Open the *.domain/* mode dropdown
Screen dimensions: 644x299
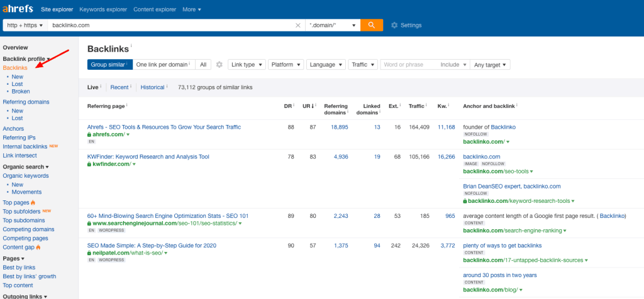point(333,25)
